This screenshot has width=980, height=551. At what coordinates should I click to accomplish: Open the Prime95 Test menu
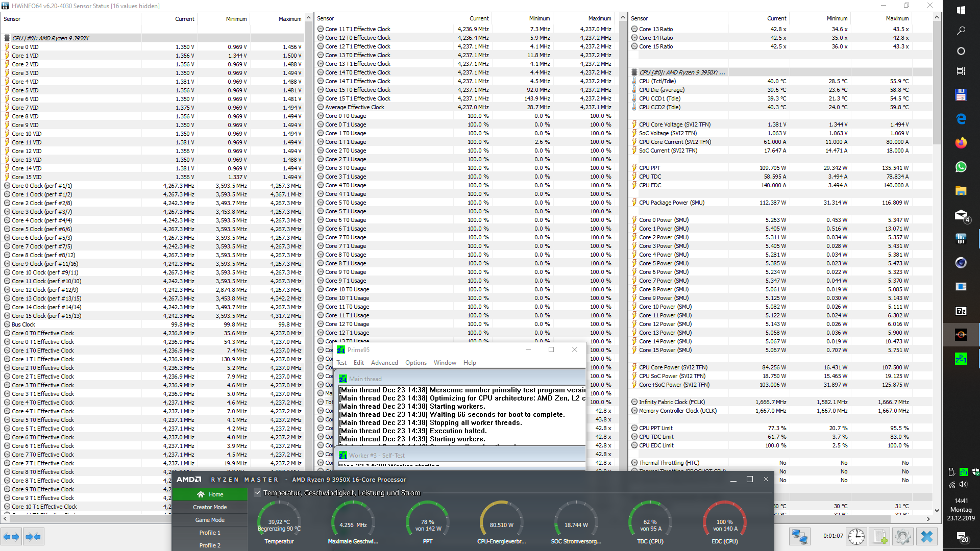pos(341,363)
